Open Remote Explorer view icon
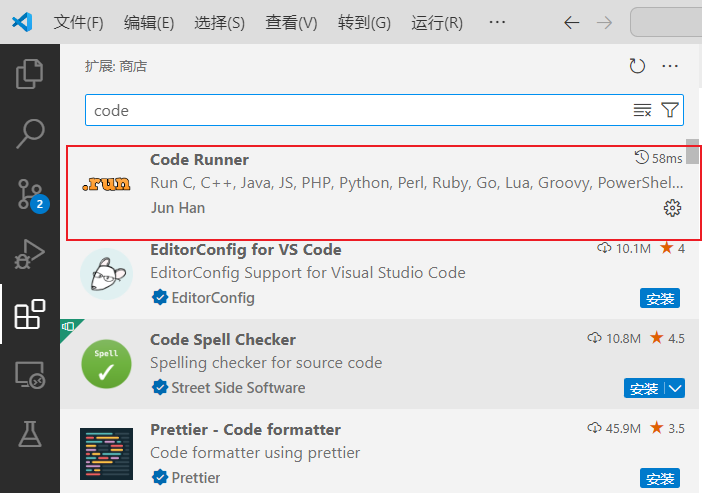 30,374
